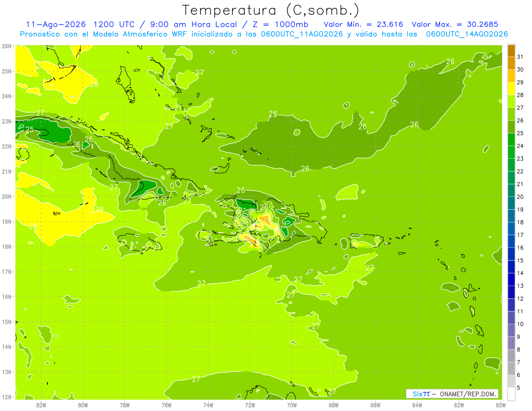Click the latitude axis label "18N"
Screen dimensions: 532x411
pyautogui.click(x=7, y=247)
